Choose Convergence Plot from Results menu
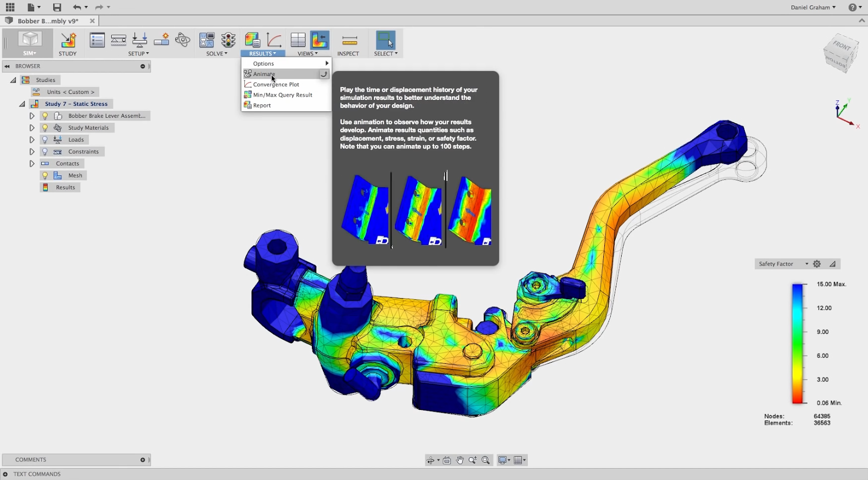The image size is (868, 480). click(276, 85)
